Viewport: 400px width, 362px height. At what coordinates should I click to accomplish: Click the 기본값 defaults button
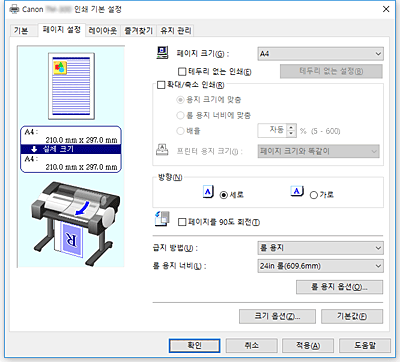(352, 316)
